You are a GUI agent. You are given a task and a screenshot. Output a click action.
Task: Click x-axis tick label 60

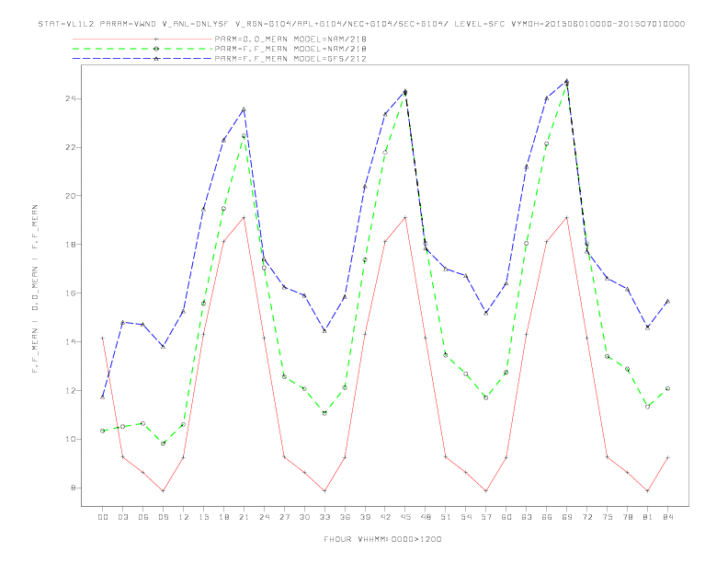point(506,517)
